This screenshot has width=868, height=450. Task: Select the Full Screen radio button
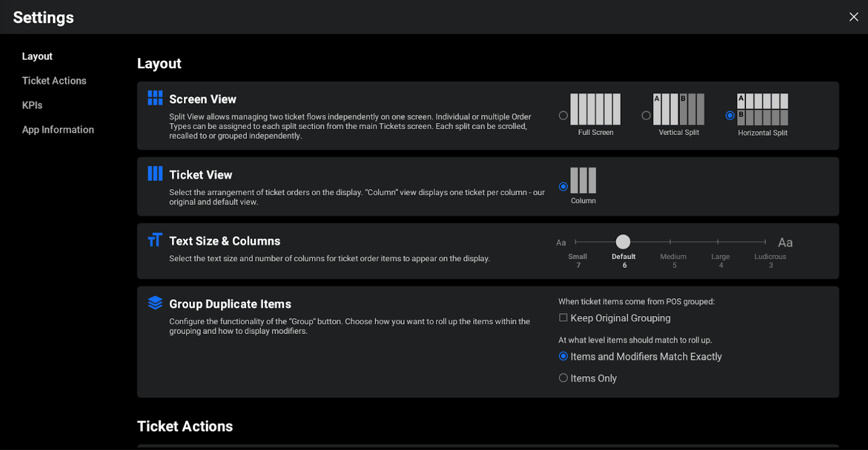pos(563,115)
